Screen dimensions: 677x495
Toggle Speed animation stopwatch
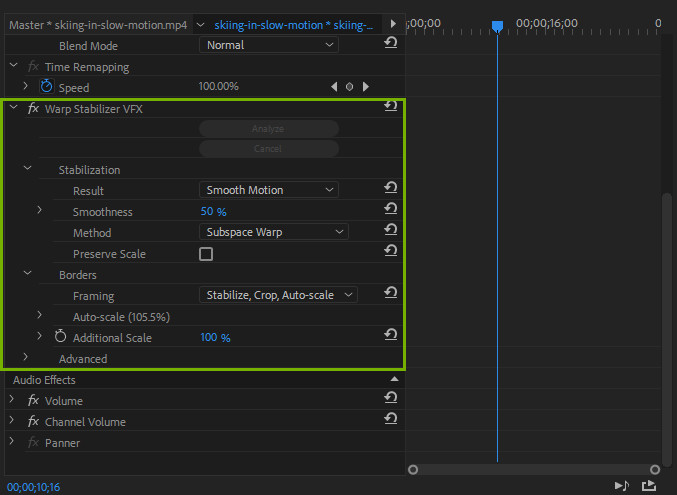pyautogui.click(x=47, y=86)
